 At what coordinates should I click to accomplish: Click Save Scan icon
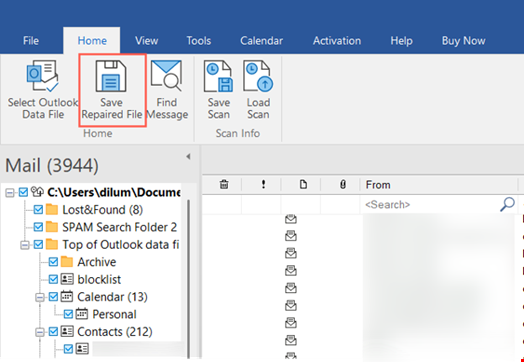(x=218, y=76)
